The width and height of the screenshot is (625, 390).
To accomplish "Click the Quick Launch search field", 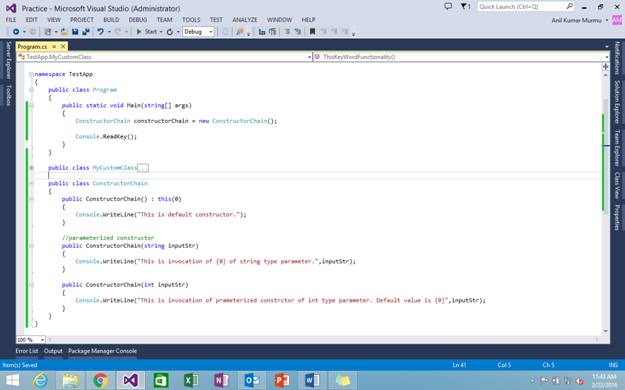I will click(525, 7).
